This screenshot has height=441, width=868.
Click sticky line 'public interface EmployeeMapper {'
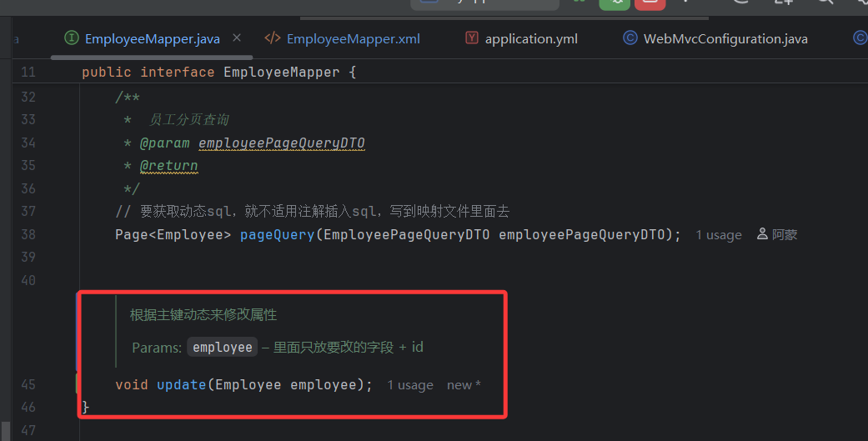pos(218,72)
